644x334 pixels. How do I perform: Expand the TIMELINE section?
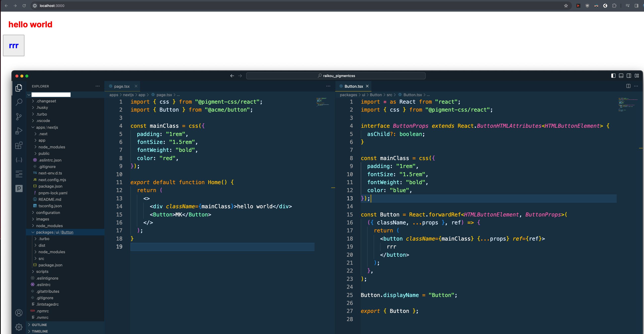pyautogui.click(x=65, y=331)
